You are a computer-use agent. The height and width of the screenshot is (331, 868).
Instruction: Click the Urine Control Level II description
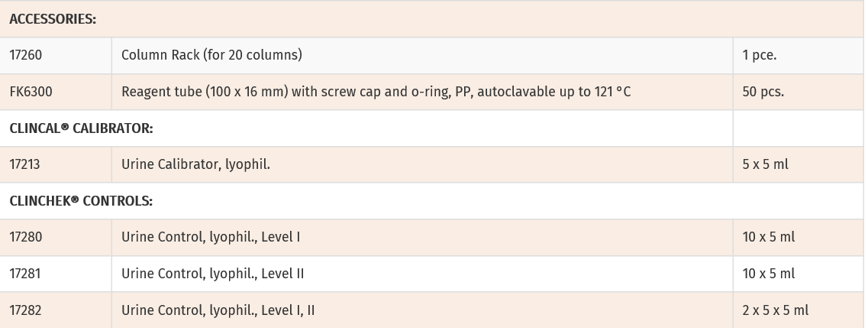(212, 274)
